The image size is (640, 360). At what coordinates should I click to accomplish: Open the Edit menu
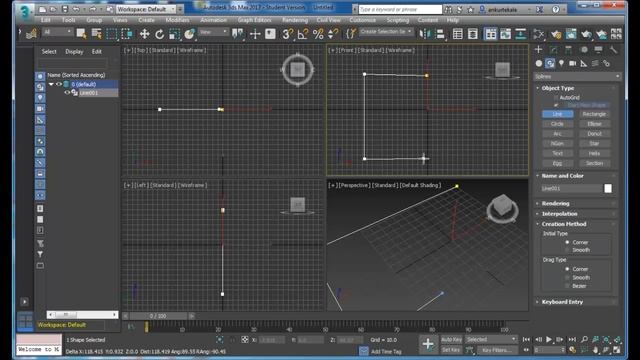45,20
